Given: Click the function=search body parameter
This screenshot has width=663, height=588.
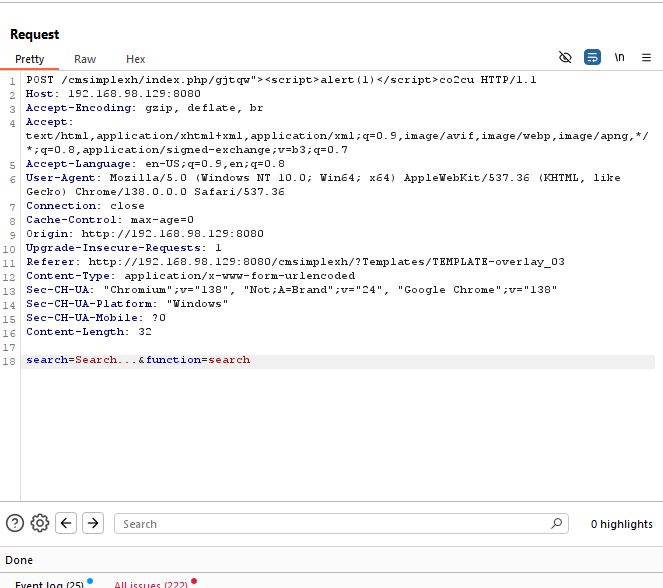Looking at the screenshot, I should pos(198,360).
